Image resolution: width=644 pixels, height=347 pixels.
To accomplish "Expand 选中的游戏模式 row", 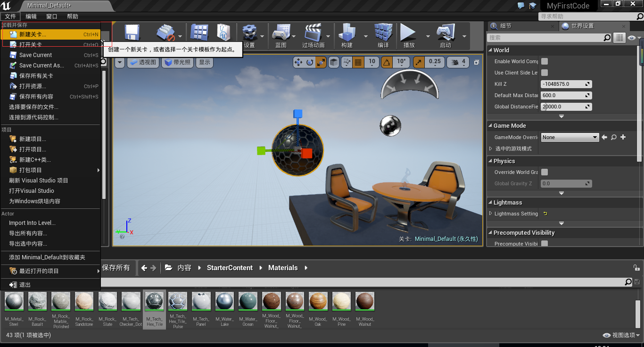I will point(490,149).
